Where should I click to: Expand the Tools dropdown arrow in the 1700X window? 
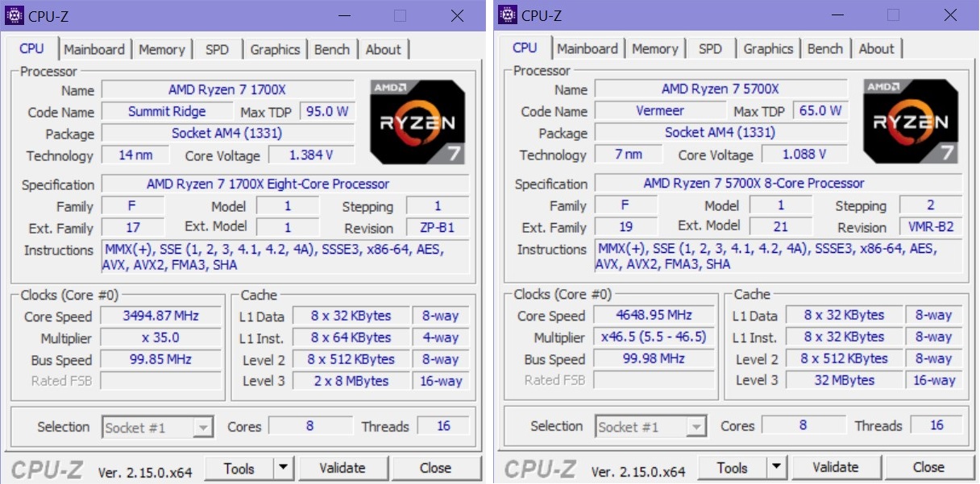coord(284,468)
